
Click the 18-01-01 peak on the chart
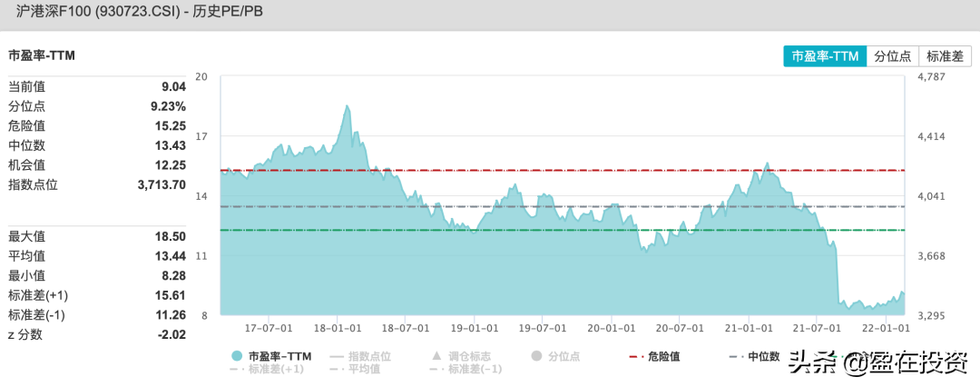[348, 106]
